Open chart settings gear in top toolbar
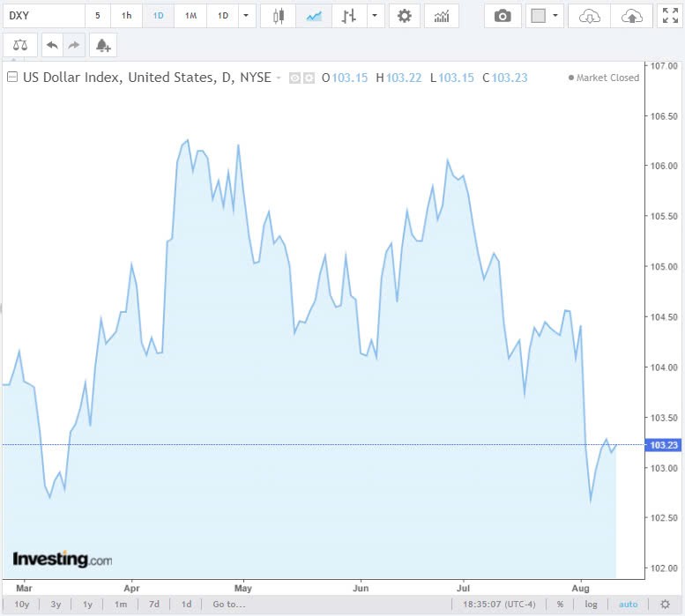 404,16
